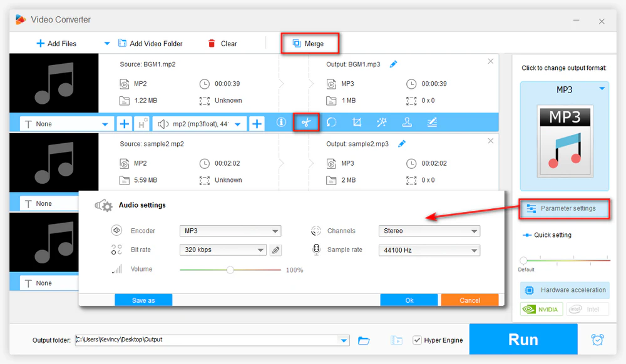Image resolution: width=626 pixels, height=364 pixels.
Task: Toggle NVIDIA hardware acceleration
Action: click(x=541, y=309)
